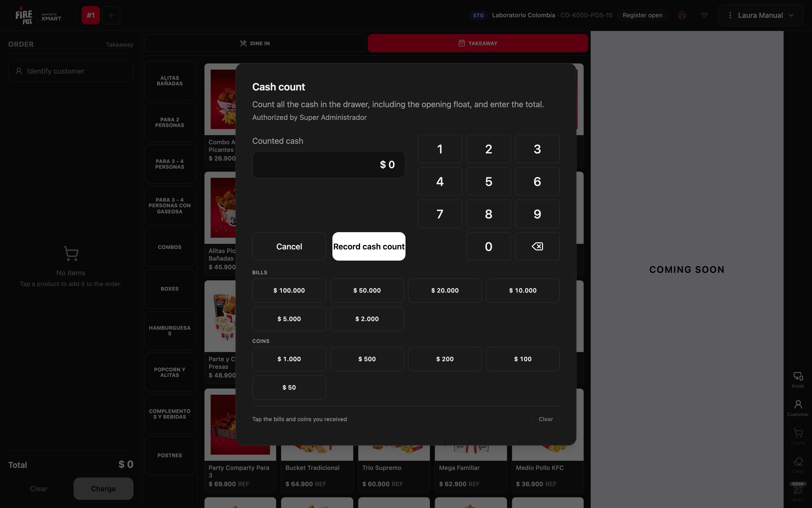Click the Empty cart icon in the right rail
This screenshot has height=508, width=812.
pos(798,437)
